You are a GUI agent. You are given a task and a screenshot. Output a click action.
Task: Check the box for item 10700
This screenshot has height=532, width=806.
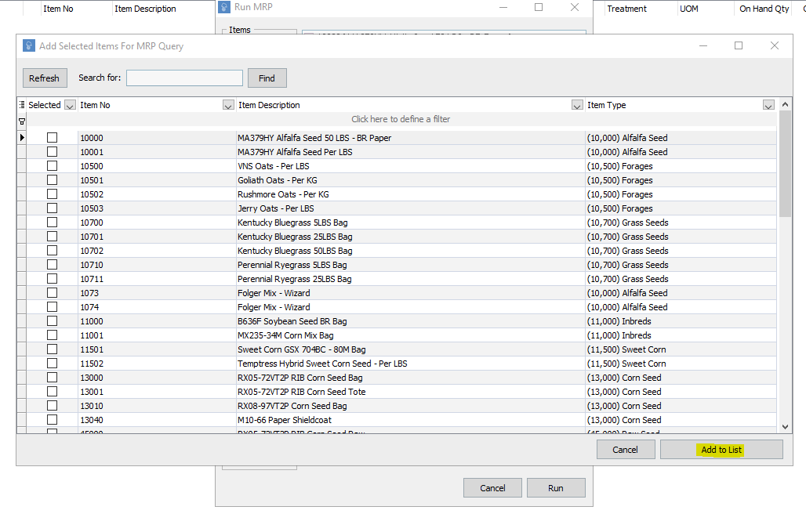(x=52, y=223)
